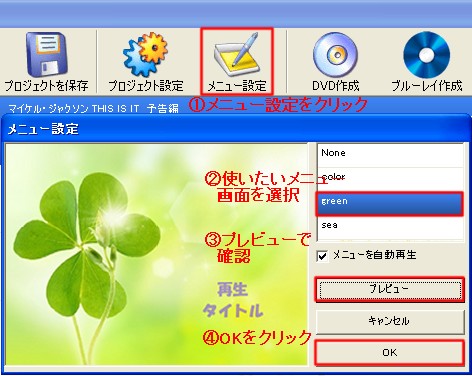Select the color menu template
472x376 pixels.
[x=390, y=179]
